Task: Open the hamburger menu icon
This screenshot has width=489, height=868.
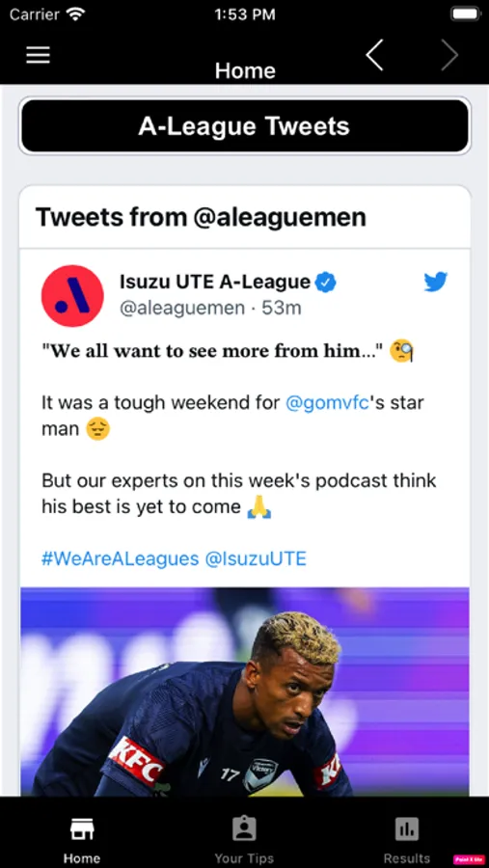Action: [x=38, y=55]
